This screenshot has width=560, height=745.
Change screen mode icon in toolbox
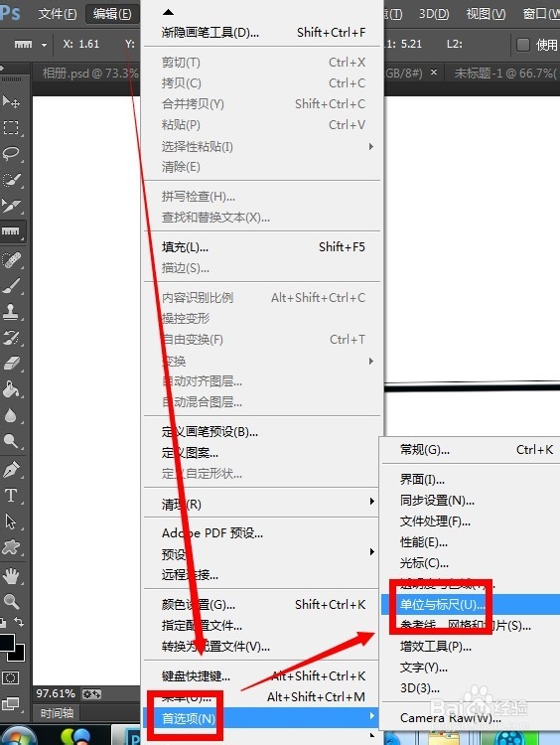pos(11,703)
